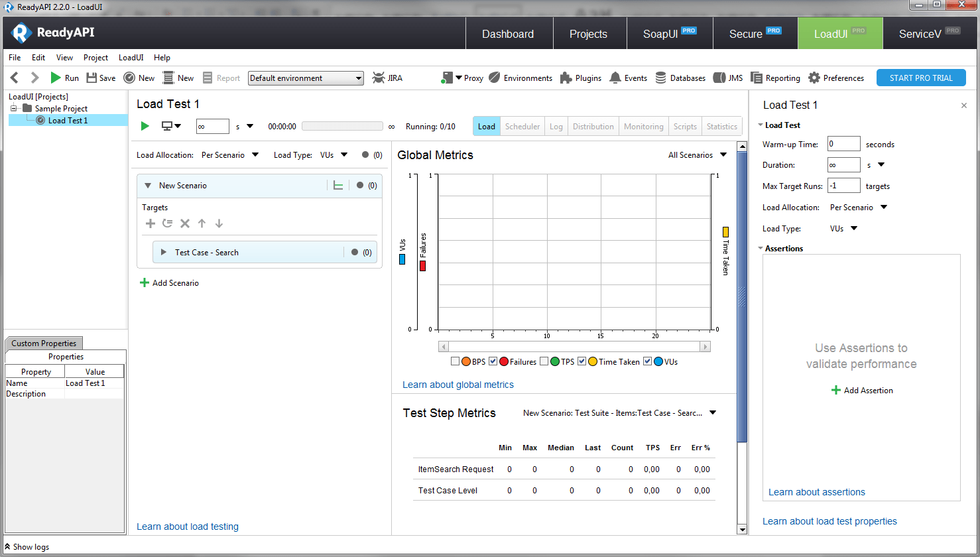Switch to the Scheduler tab
980x557 pixels.
click(522, 127)
